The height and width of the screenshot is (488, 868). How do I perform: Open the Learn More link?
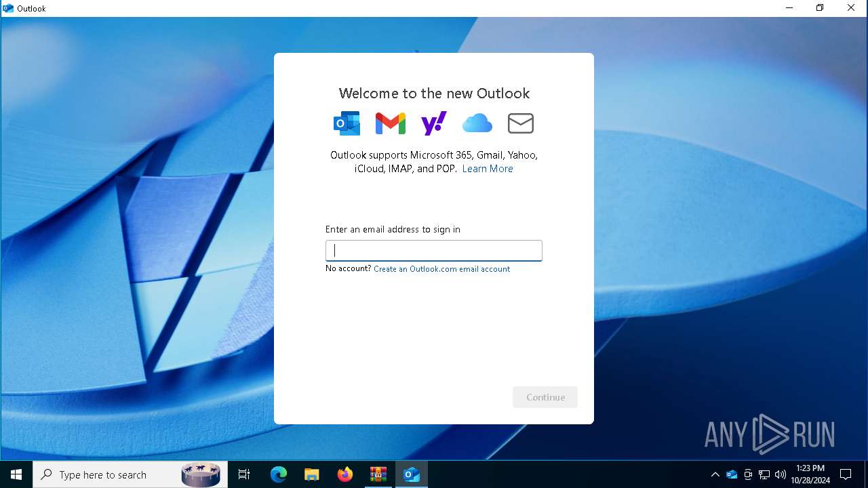point(488,169)
